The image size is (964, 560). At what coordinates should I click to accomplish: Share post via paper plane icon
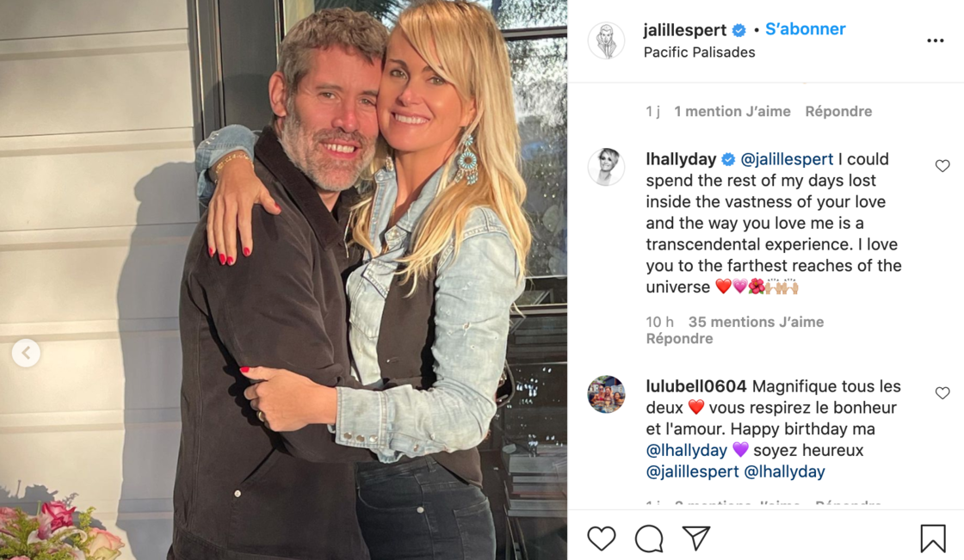click(x=696, y=538)
